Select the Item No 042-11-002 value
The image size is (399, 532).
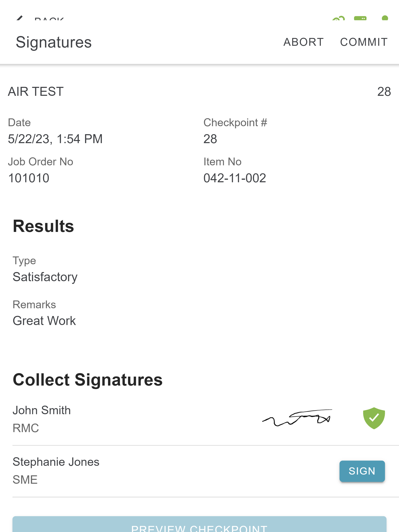pos(235,178)
